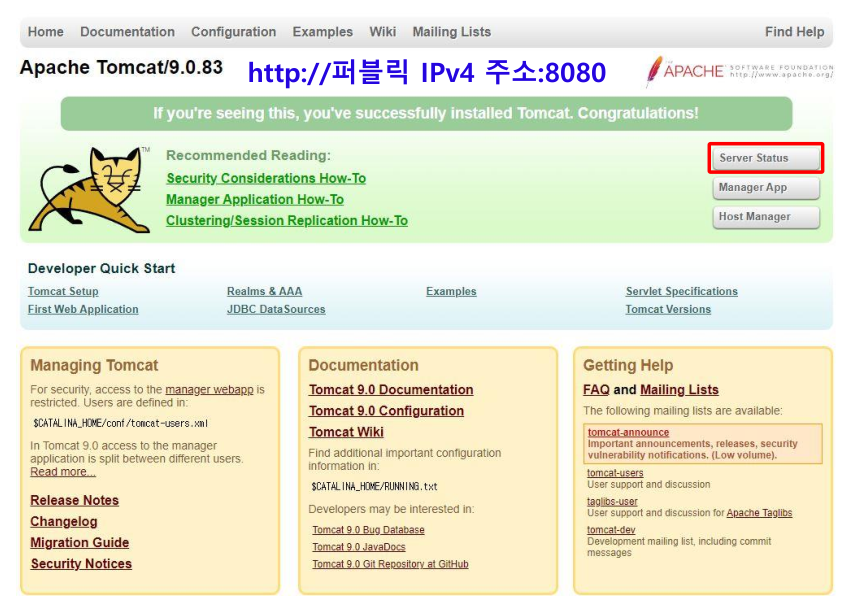Viewport: 863px width, 596px height.
Task: Open the Host Manager button
Action: click(x=766, y=217)
